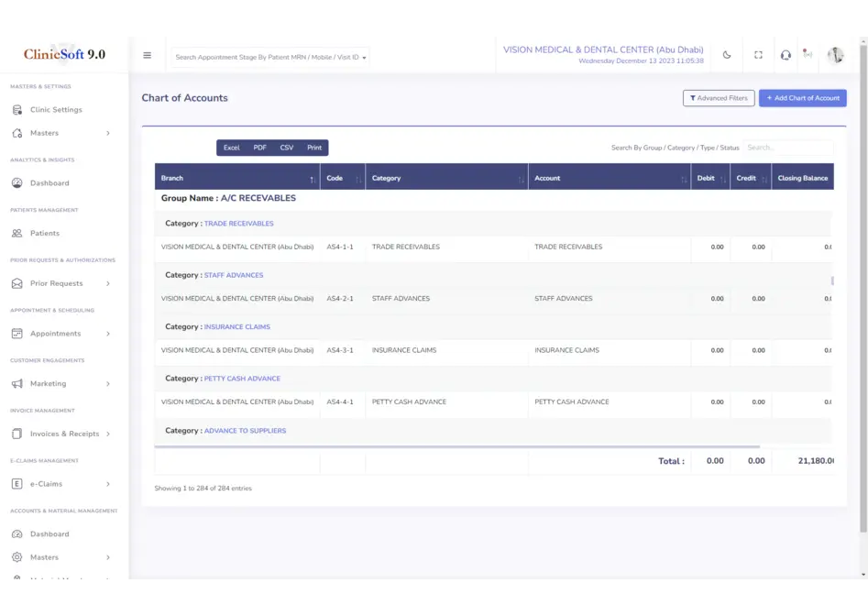
Task: Open the Patients icon in sidebar
Action: tap(17, 234)
